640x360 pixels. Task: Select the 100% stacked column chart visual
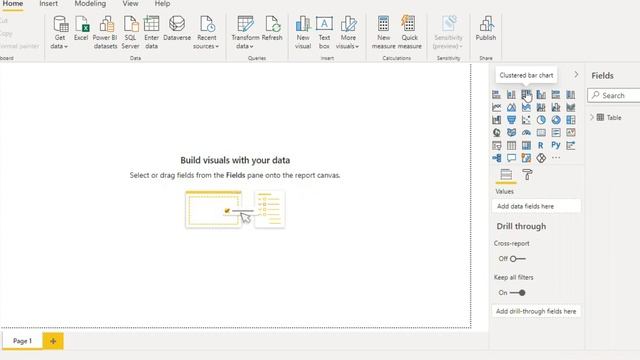(x=571, y=95)
